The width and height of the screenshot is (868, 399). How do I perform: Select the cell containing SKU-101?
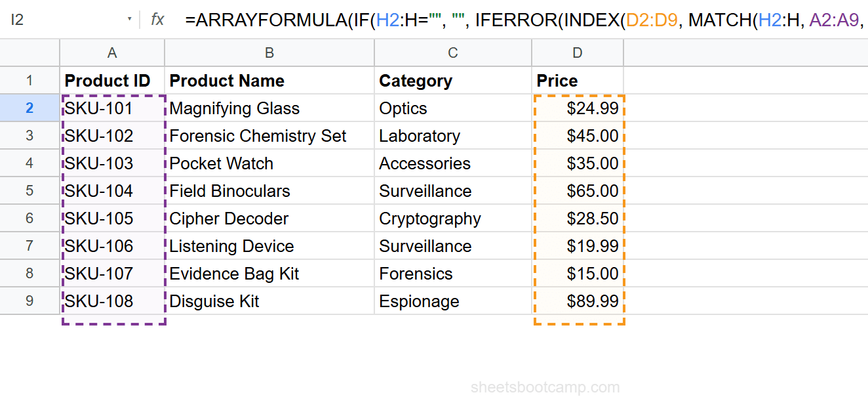click(111, 108)
